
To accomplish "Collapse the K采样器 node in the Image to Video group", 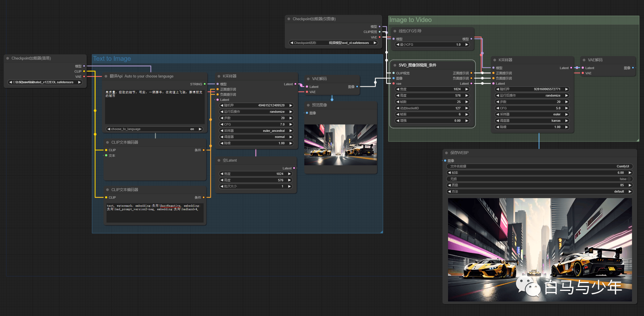I will coord(495,60).
